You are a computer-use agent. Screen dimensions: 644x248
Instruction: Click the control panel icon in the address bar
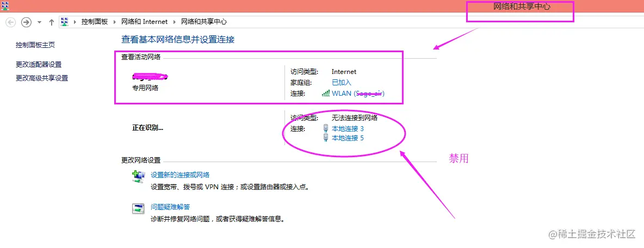click(65, 22)
